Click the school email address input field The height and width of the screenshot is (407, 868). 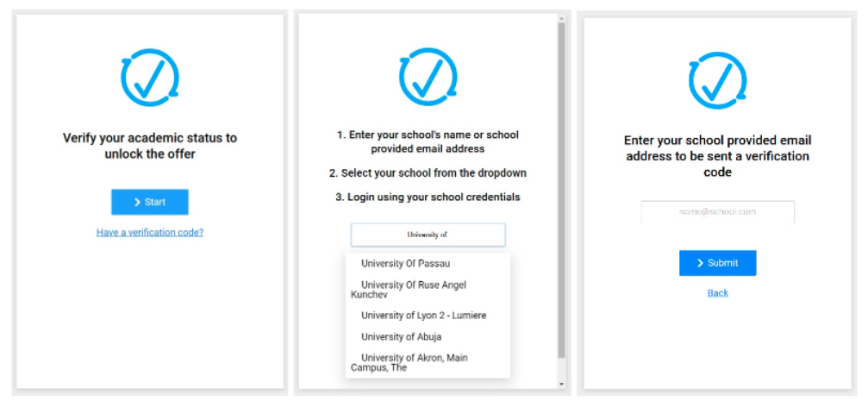[717, 211]
